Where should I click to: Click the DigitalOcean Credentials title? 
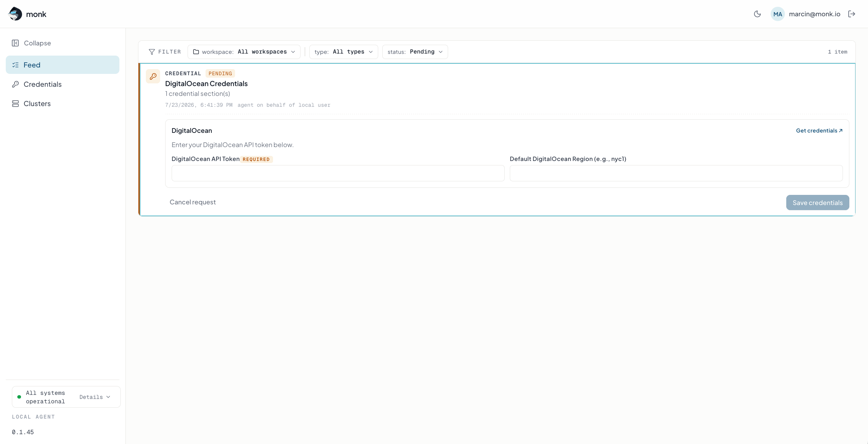206,84
